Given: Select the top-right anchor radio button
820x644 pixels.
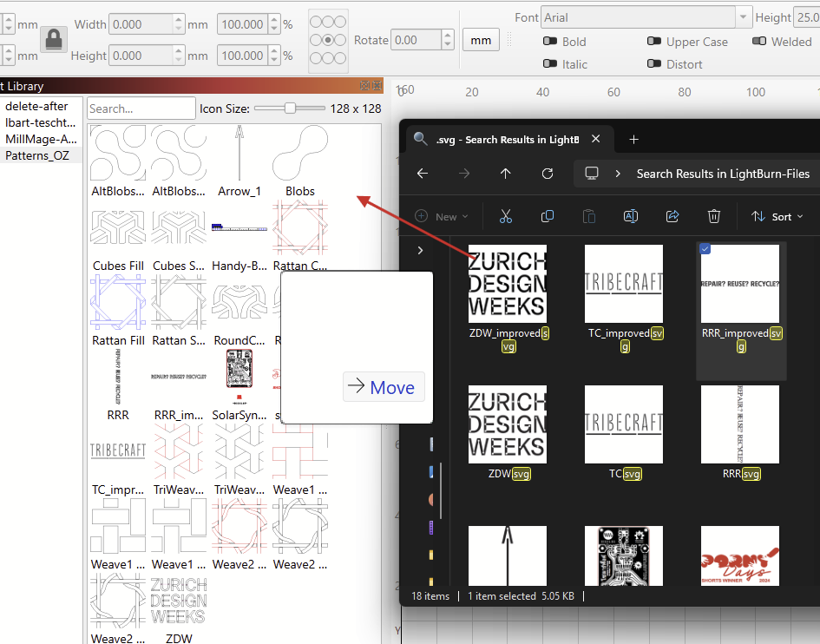Looking at the screenshot, I should [x=340, y=22].
